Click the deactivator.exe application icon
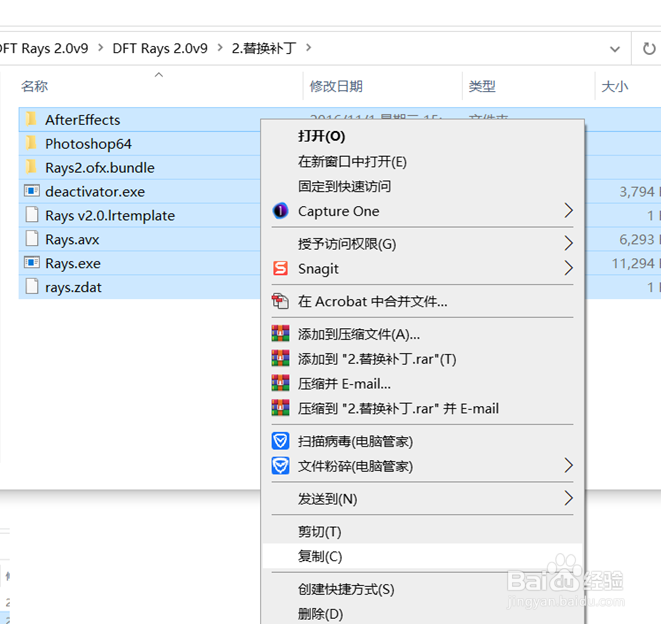 click(x=32, y=191)
